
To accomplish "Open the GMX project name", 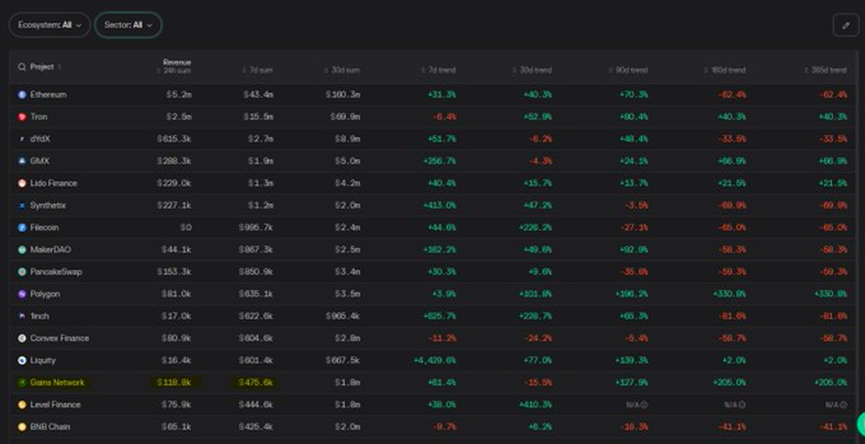I will click(x=40, y=161).
